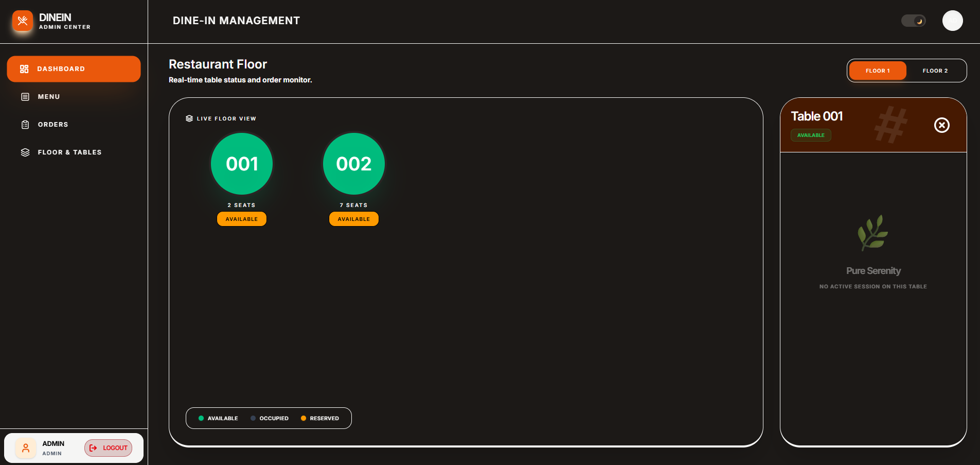The image size is (980, 465).
Task: Click "No active session on this table" text
Action: click(874, 286)
